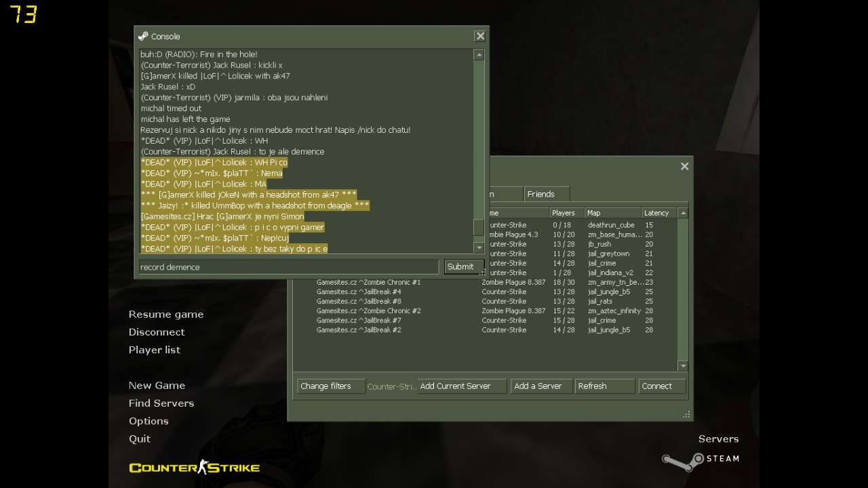The height and width of the screenshot is (488, 868).
Task: Sort servers by Players column
Action: point(566,213)
